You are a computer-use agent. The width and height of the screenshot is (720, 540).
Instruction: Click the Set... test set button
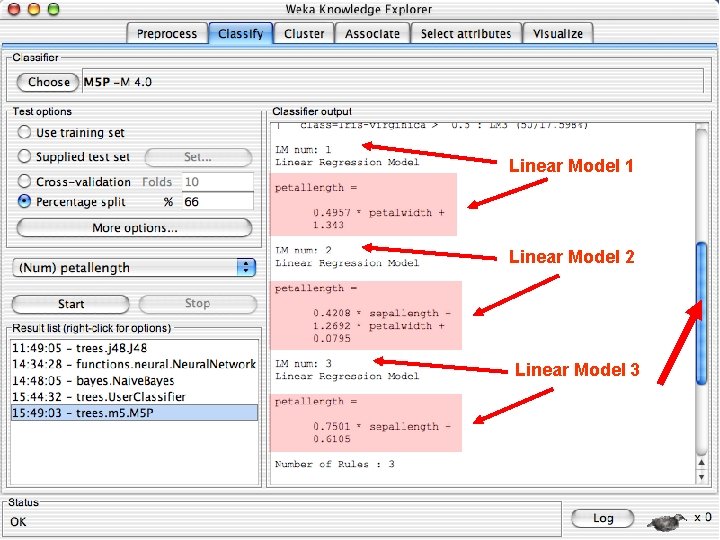click(198, 157)
